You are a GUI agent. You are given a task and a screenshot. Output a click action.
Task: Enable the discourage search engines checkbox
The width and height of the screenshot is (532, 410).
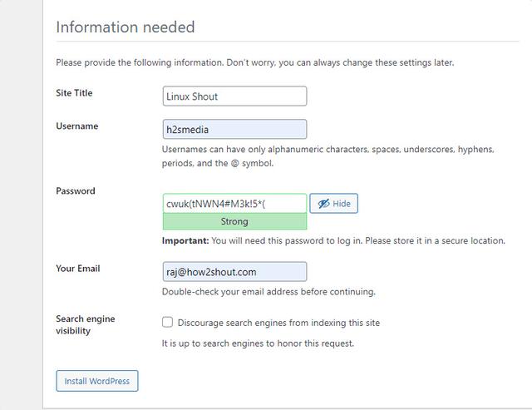168,322
